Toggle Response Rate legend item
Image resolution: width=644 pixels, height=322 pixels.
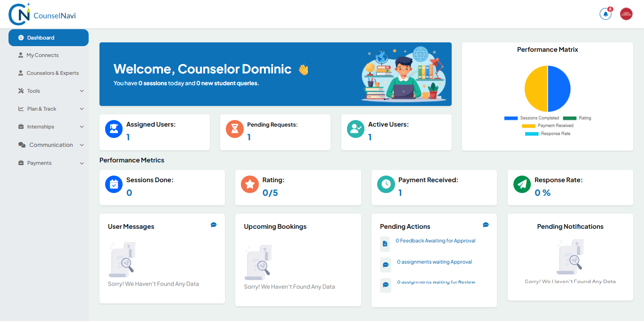pyautogui.click(x=547, y=134)
